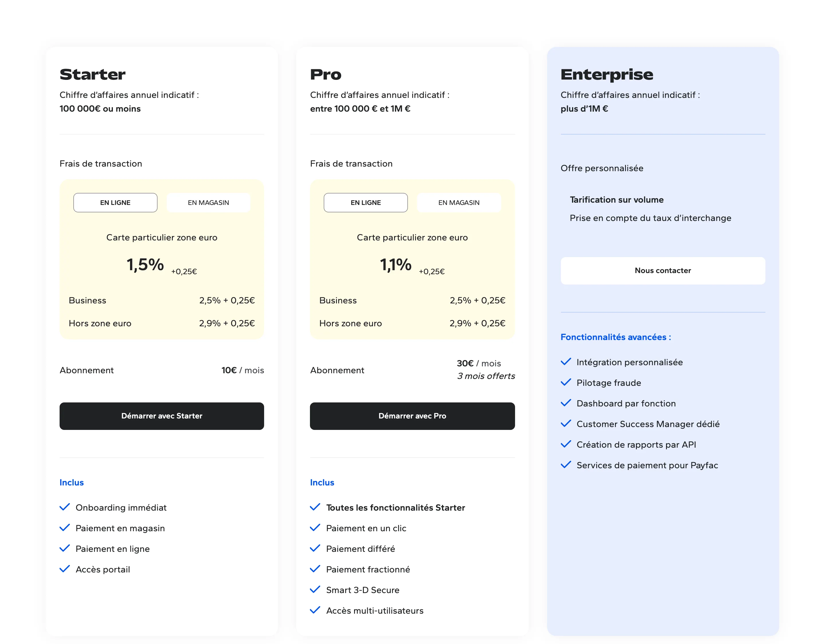This screenshot has height=644, width=825.
Task: Click the checkmark beside Toutes les fonctionnalités Starter
Action: coord(315,507)
